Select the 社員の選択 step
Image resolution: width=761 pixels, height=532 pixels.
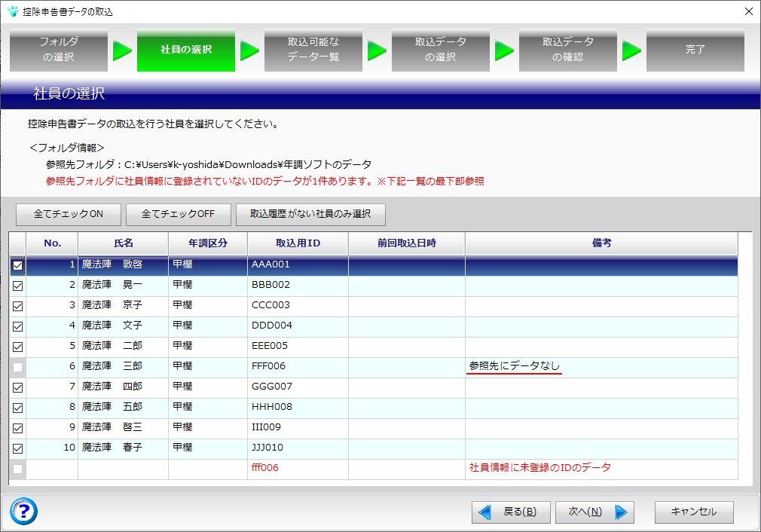[x=186, y=50]
